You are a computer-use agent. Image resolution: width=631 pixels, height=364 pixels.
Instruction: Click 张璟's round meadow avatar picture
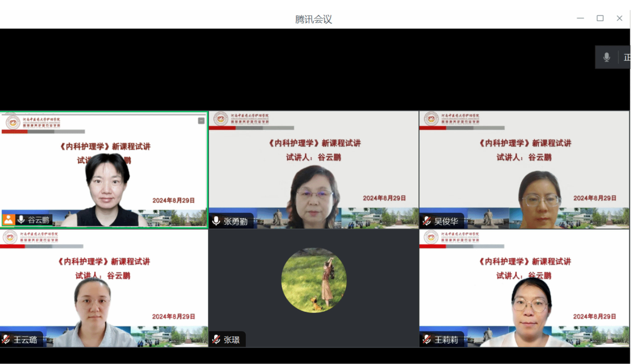(314, 280)
